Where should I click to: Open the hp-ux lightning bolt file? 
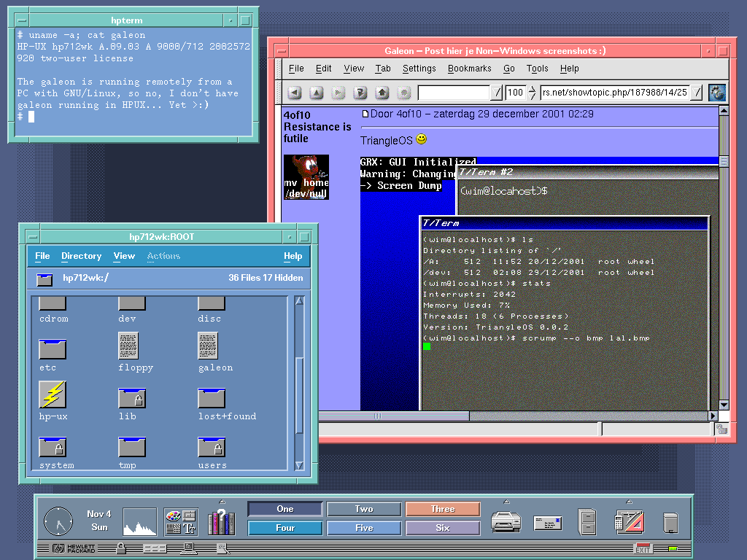(x=53, y=394)
